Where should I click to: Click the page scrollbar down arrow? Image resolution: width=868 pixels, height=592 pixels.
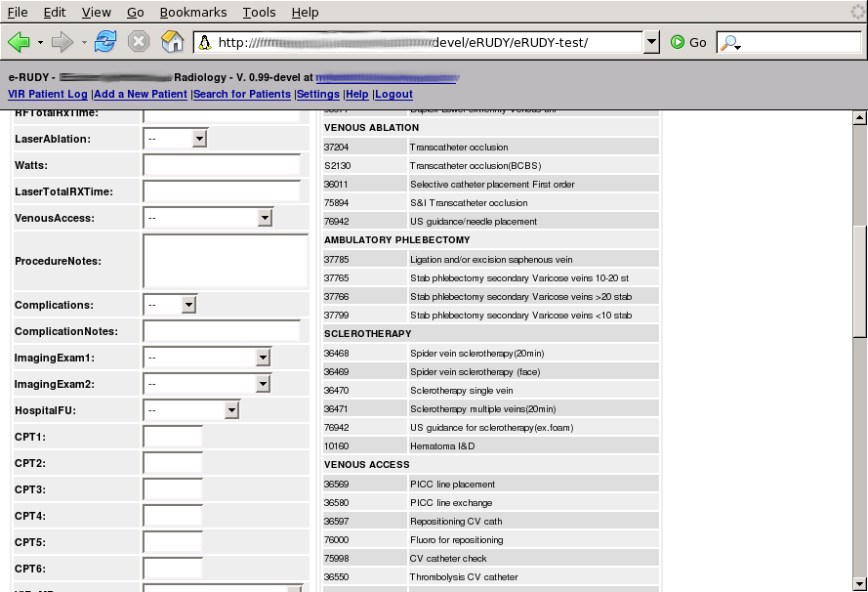[x=859, y=583]
